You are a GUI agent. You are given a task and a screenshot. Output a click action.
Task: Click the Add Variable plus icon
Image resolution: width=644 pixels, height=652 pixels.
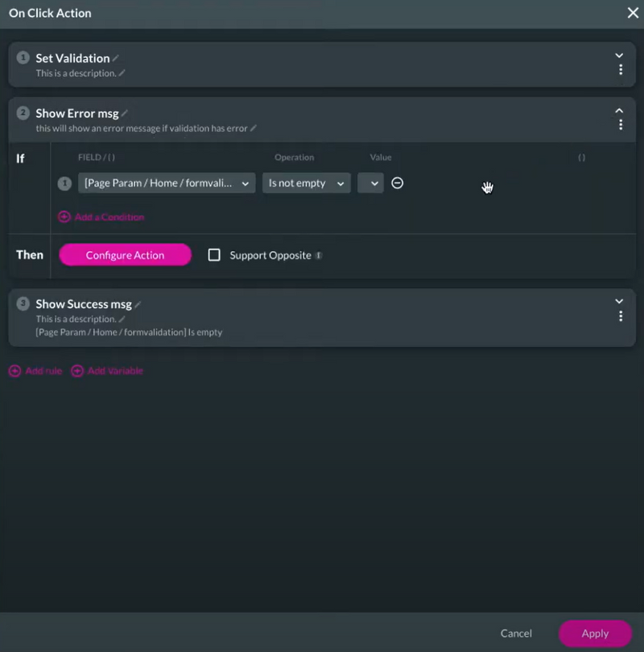point(77,370)
